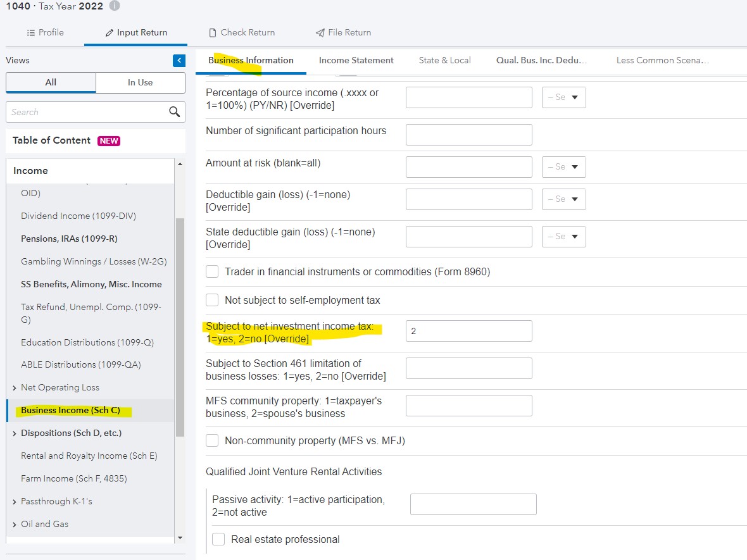The height and width of the screenshot is (560, 747).
Task: Click the Profile list icon
Action: 30,32
